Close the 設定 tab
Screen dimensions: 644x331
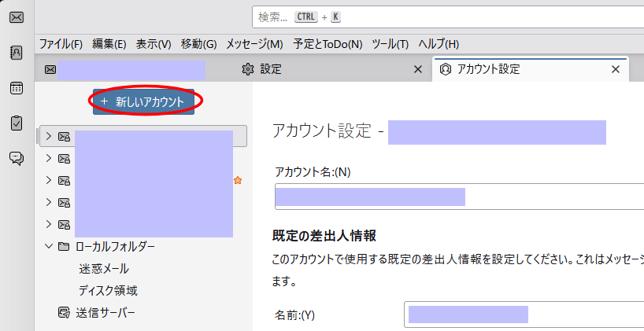point(418,69)
